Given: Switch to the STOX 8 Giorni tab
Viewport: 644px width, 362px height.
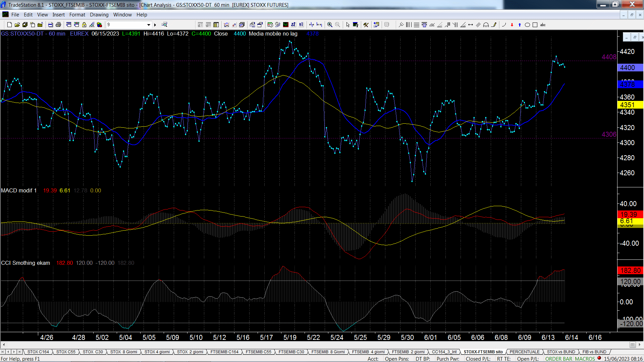Looking at the screenshot, I should tap(123, 352).
